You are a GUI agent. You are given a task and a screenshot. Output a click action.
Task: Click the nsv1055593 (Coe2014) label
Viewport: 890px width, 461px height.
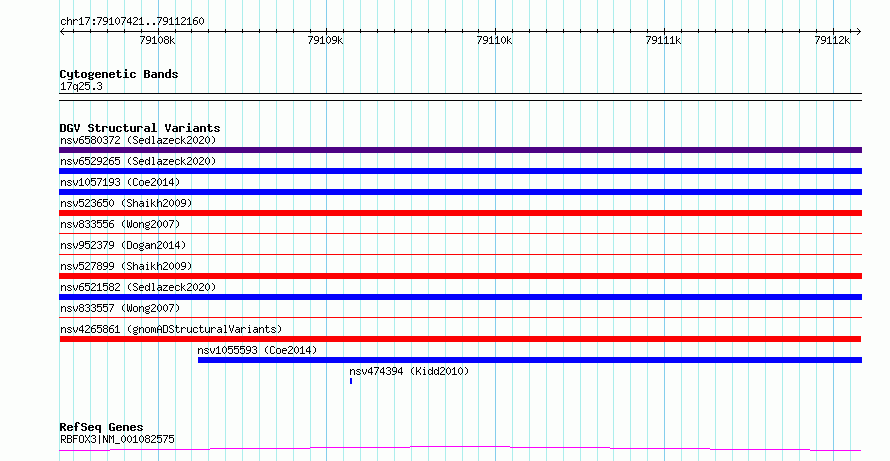(257, 350)
